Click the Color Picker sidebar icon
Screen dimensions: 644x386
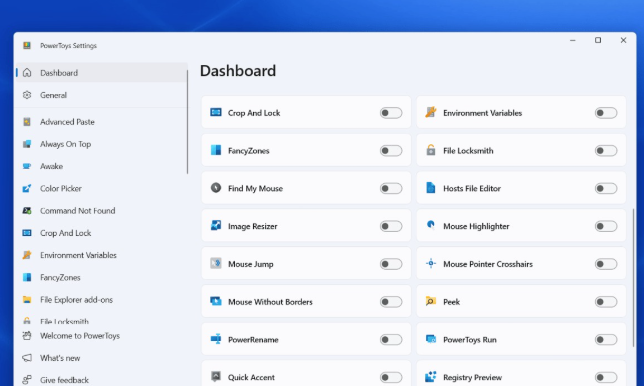tap(27, 188)
